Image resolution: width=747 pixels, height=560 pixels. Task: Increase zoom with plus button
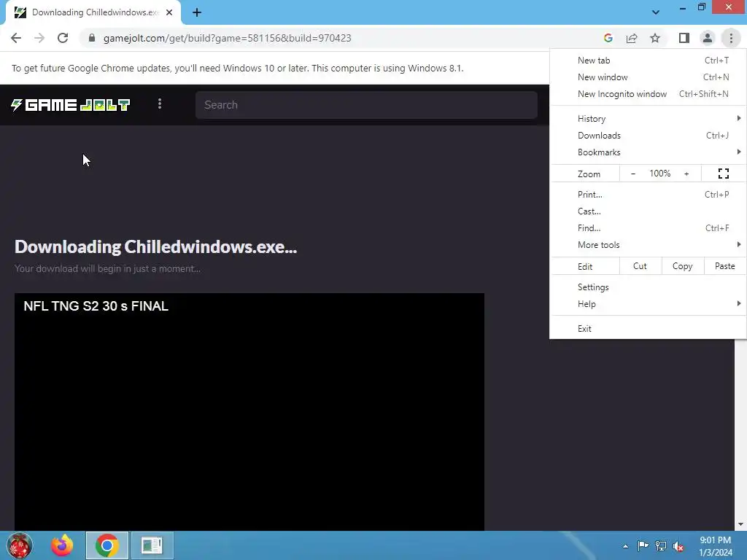point(686,174)
